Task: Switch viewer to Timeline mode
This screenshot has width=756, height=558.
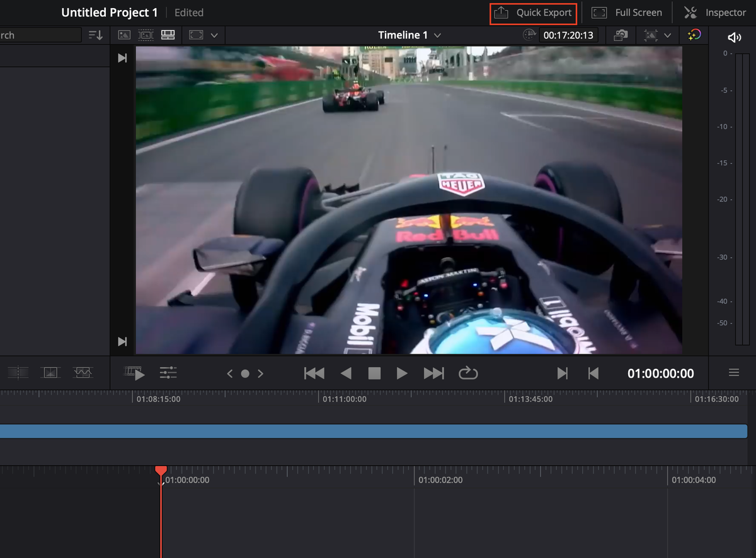Action: [x=168, y=35]
